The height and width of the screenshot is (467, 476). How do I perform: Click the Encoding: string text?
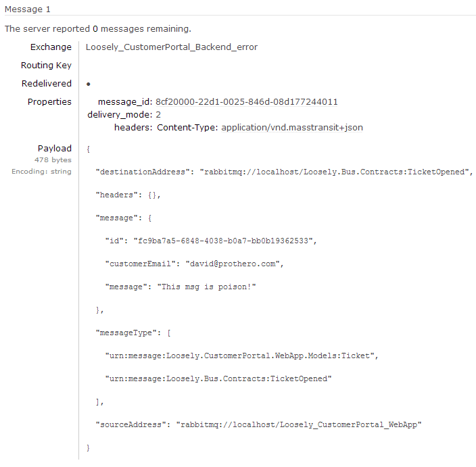(42, 172)
